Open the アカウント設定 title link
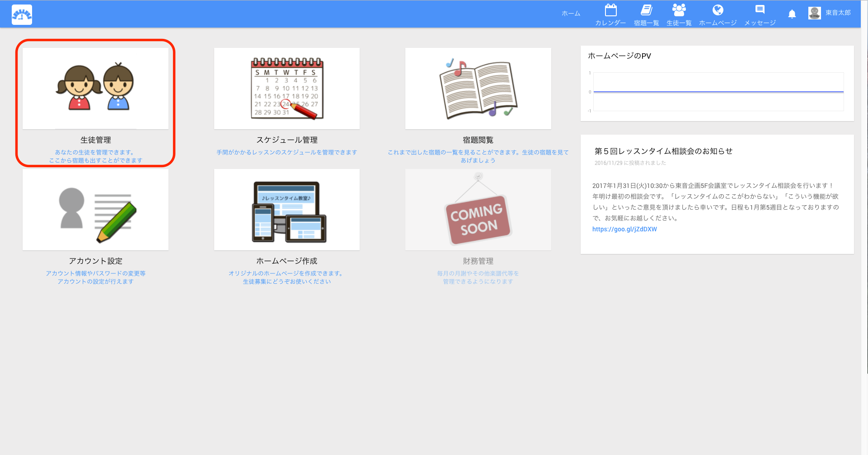 96,261
